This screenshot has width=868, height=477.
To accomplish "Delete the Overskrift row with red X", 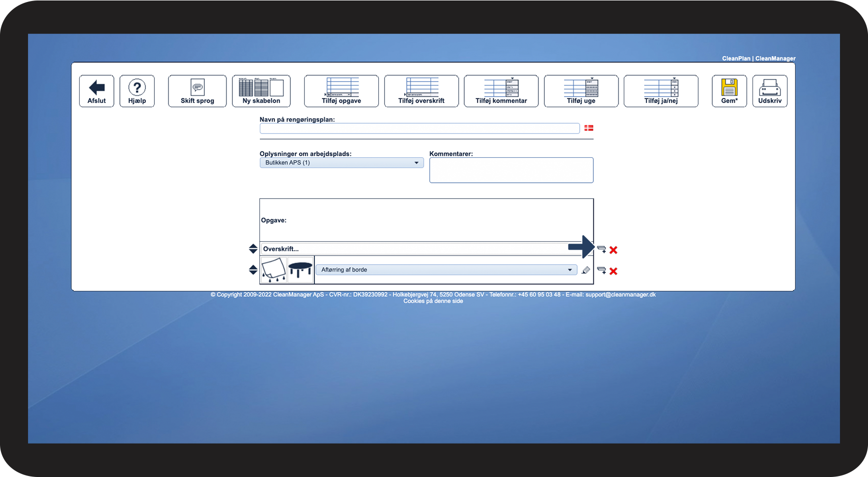I will coord(614,250).
